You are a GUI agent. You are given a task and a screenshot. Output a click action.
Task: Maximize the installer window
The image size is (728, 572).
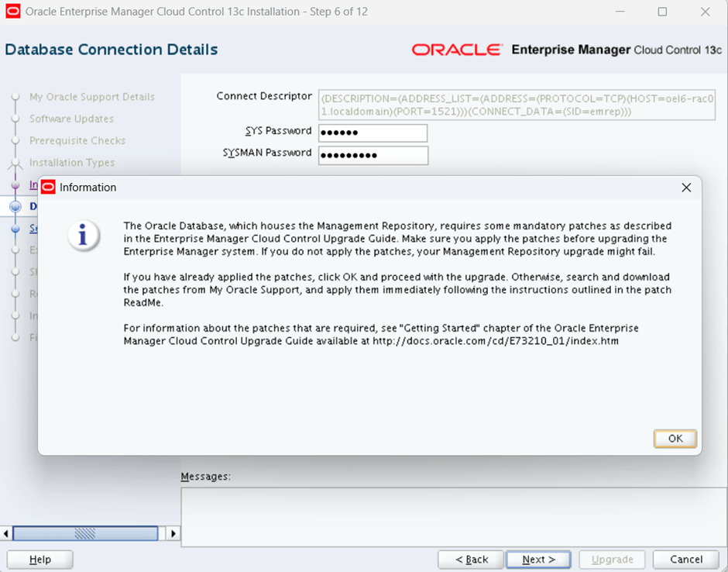(661, 12)
